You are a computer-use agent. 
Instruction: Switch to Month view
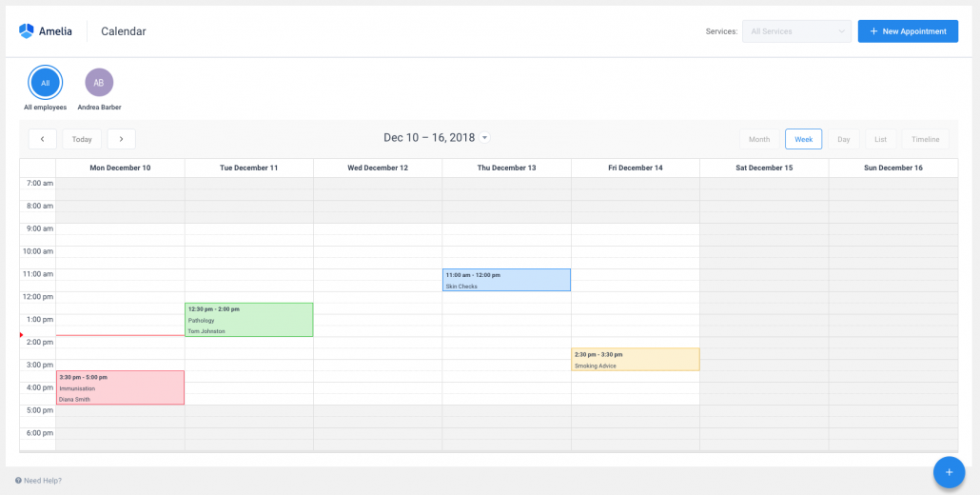[758, 139]
